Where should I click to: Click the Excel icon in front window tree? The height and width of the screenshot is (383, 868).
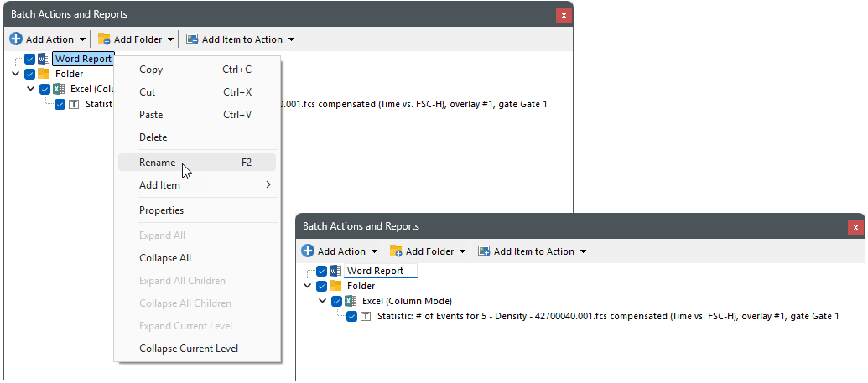pyautogui.click(x=351, y=301)
